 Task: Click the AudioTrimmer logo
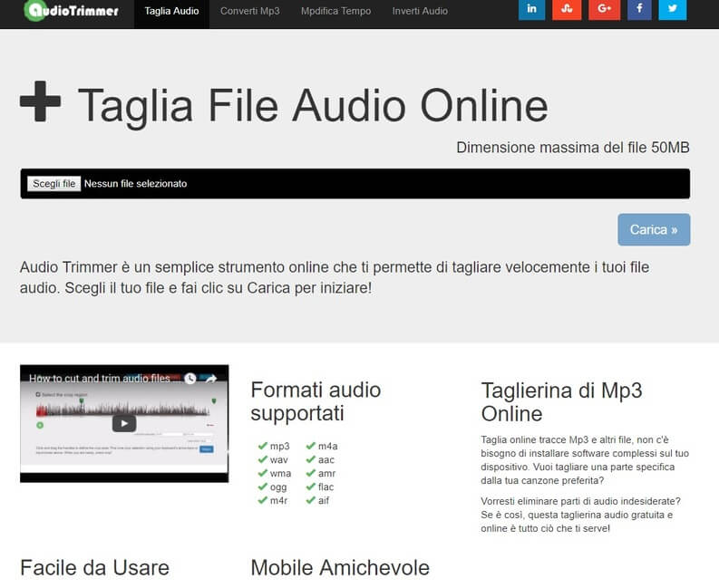pyautogui.click(x=72, y=11)
